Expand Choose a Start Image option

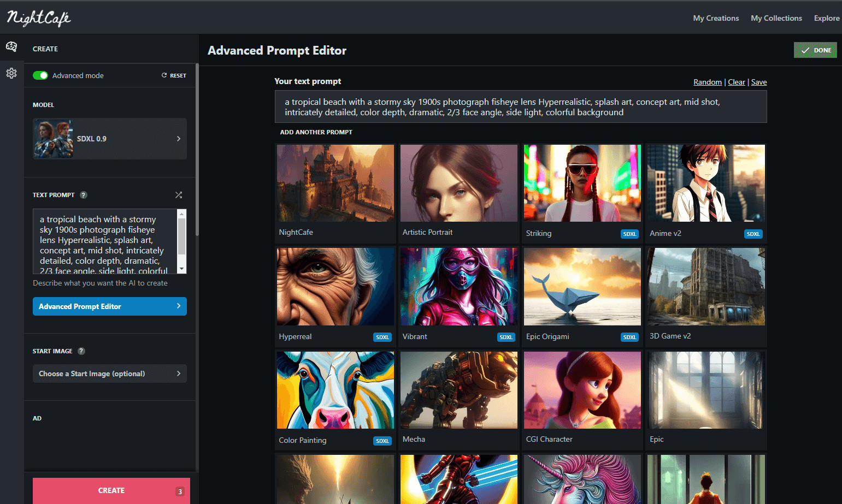click(x=110, y=373)
